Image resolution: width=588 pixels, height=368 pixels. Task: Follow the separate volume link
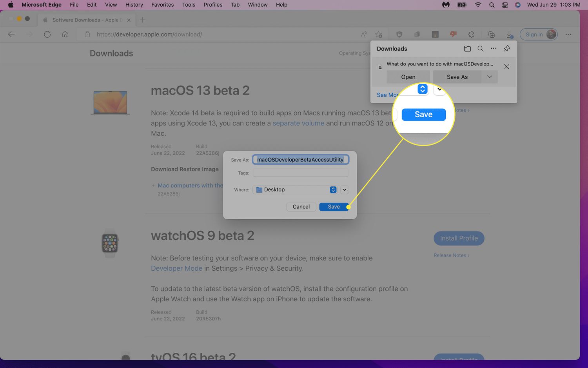298,123
